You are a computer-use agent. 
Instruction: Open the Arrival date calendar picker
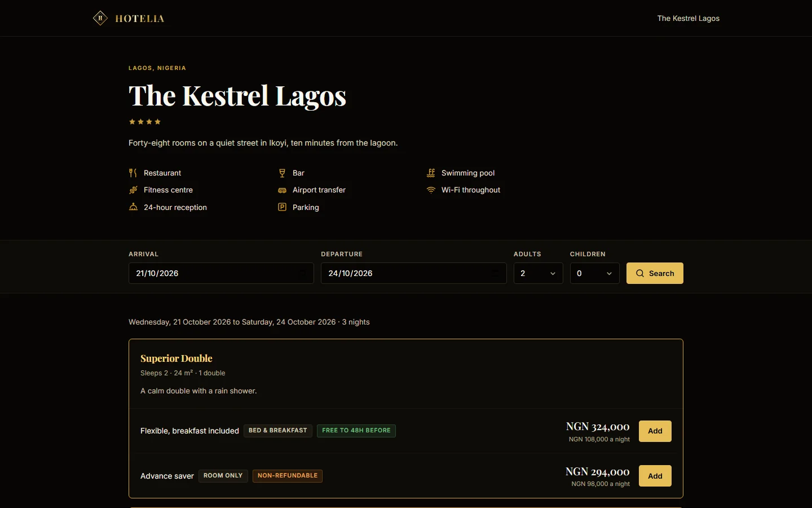click(x=302, y=273)
